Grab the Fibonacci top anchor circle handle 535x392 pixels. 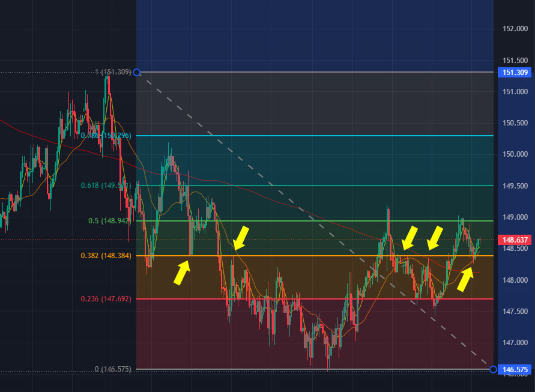137,73
